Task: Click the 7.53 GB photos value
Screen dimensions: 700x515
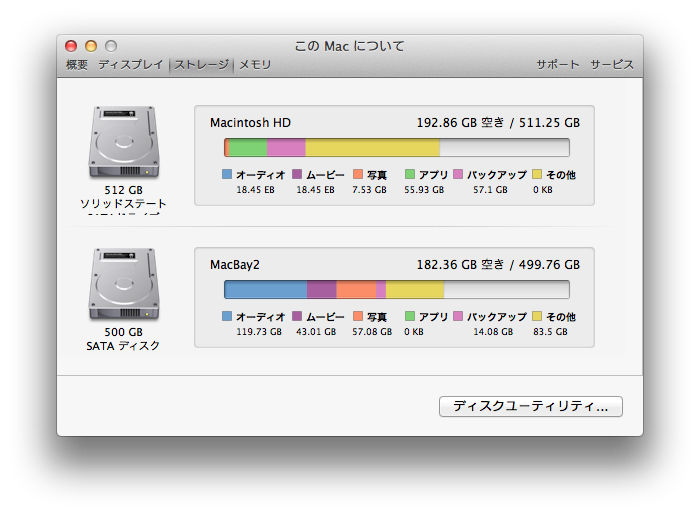Action: pos(369,190)
